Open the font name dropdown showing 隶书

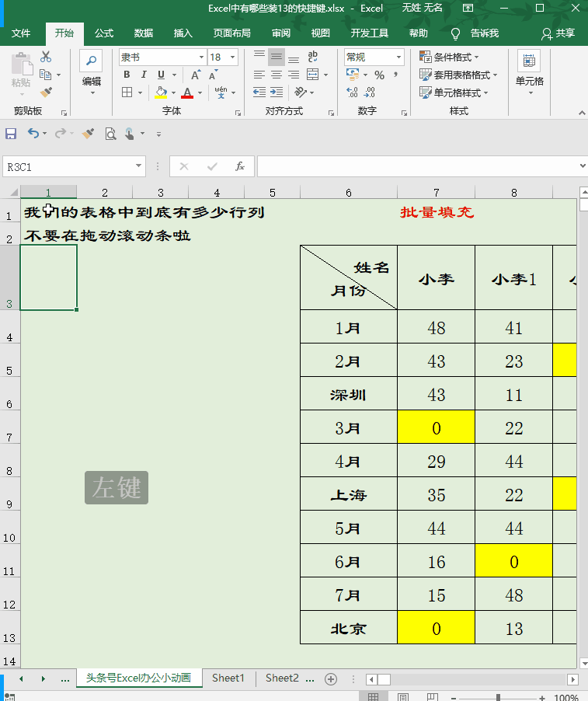[162, 58]
